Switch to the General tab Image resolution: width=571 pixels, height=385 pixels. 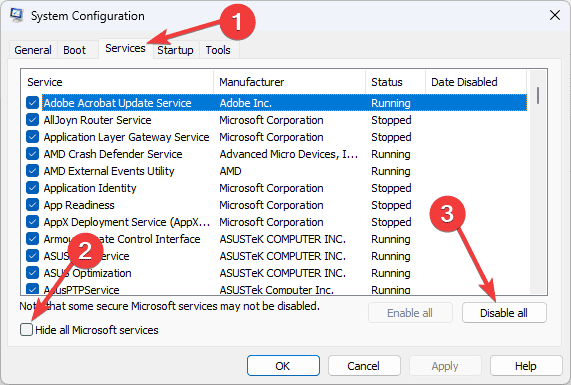(33, 50)
